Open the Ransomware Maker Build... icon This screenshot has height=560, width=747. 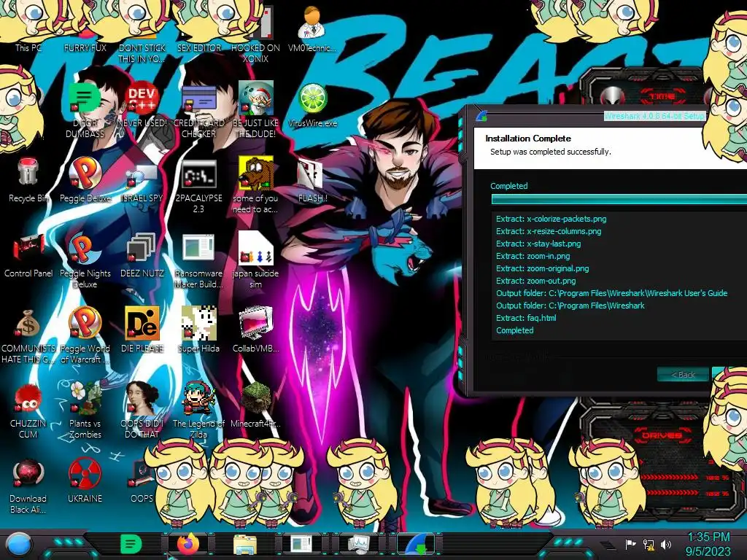(198, 260)
